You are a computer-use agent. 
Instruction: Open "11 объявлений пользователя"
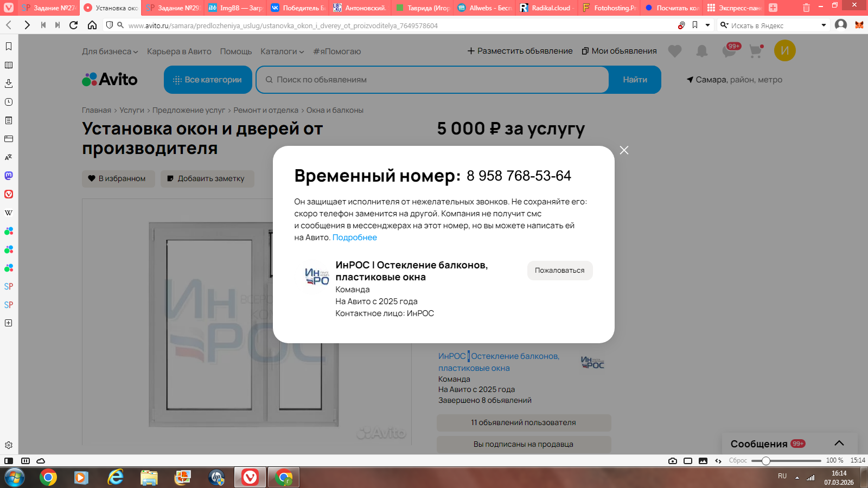click(524, 422)
